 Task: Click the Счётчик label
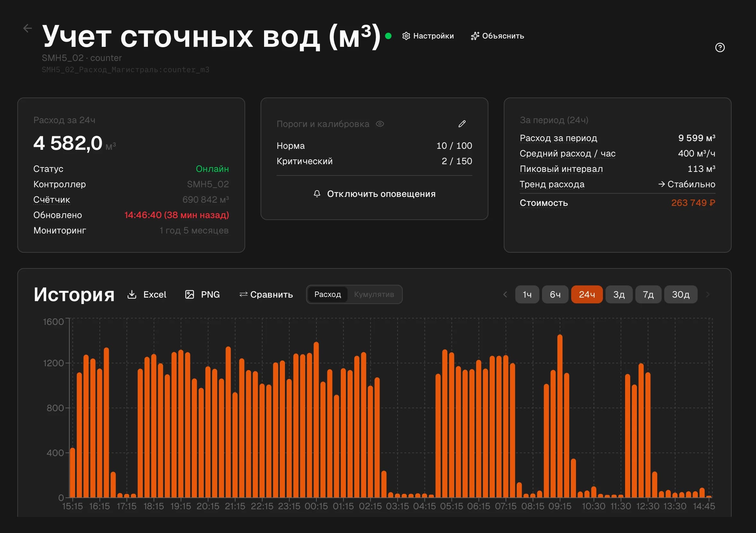[x=52, y=200]
